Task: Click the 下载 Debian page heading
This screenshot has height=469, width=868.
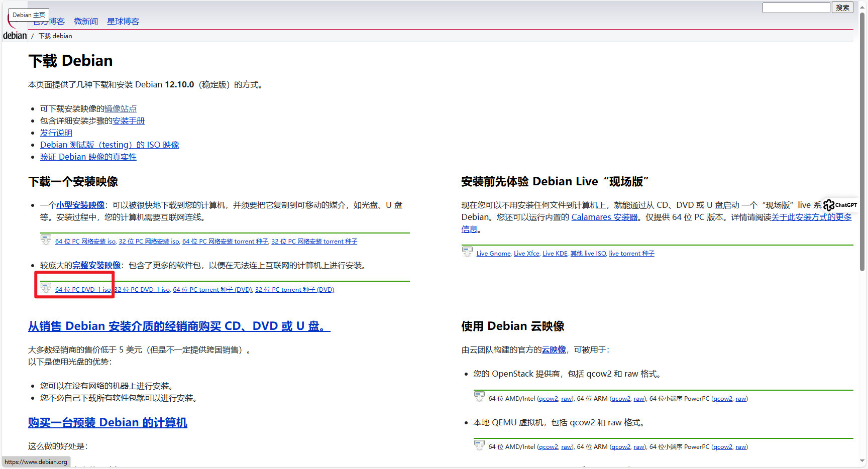Action: (x=71, y=61)
